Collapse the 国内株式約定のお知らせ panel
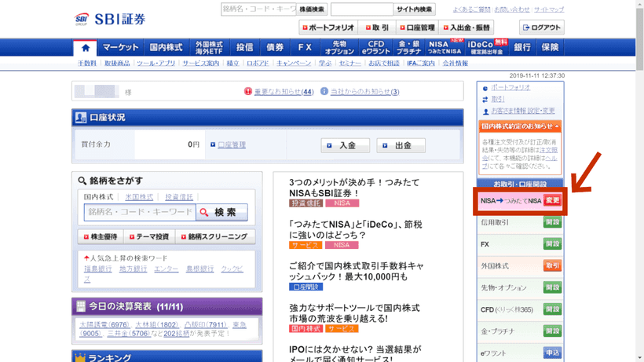The width and height of the screenshot is (644, 362). tap(557, 126)
